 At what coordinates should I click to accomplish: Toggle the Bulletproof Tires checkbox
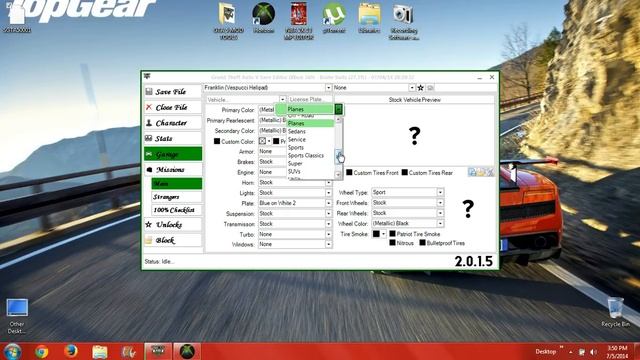point(422,242)
